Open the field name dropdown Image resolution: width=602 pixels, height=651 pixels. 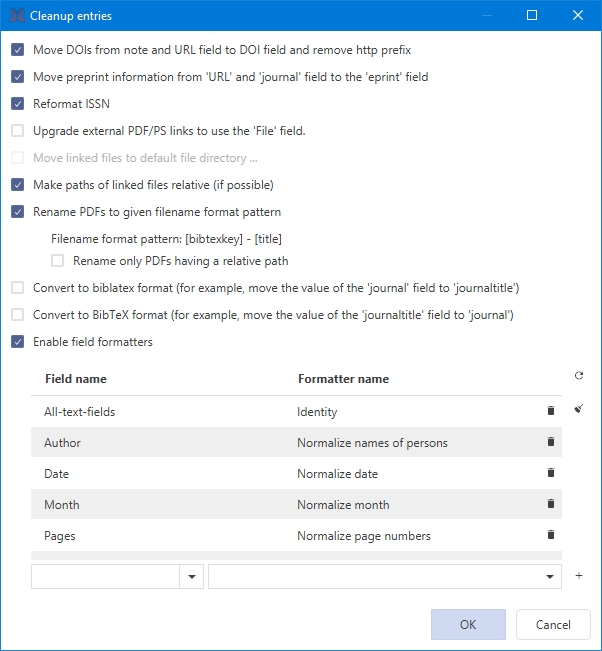tap(191, 576)
